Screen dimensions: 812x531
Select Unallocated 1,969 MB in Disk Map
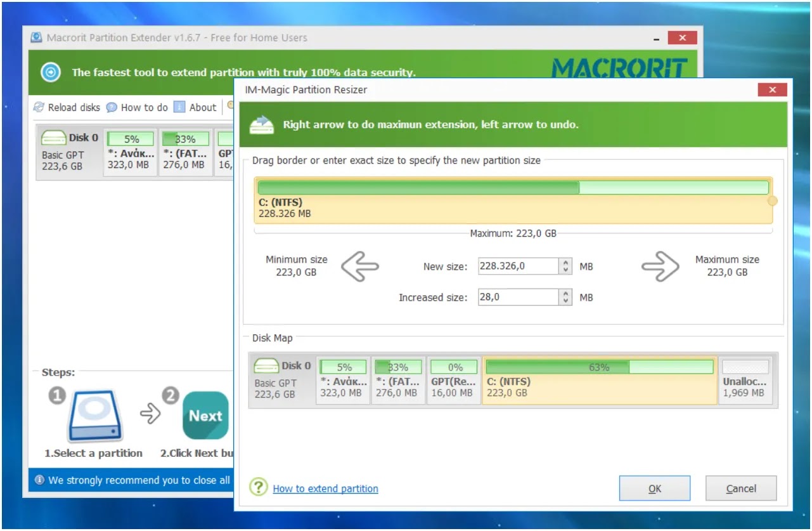745,379
